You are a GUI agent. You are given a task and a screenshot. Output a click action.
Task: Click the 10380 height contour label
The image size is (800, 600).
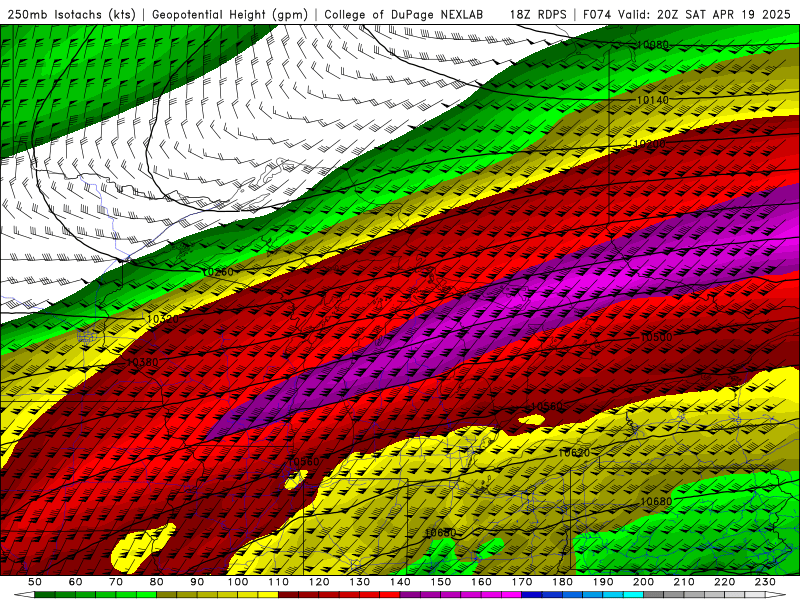click(142, 362)
